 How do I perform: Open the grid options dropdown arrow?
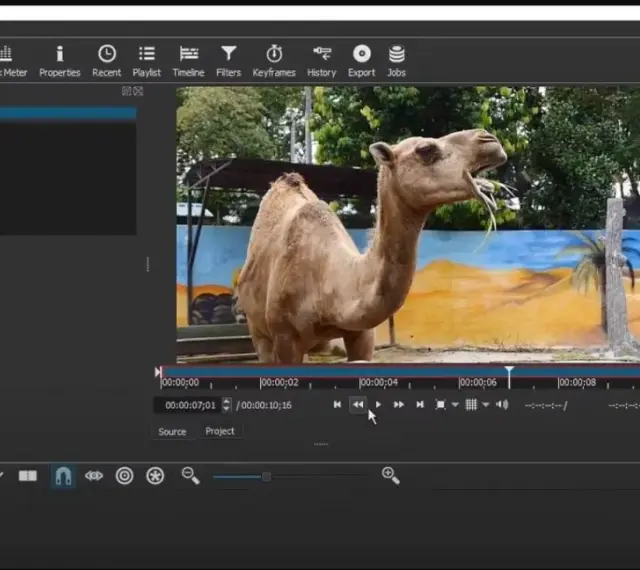486,405
